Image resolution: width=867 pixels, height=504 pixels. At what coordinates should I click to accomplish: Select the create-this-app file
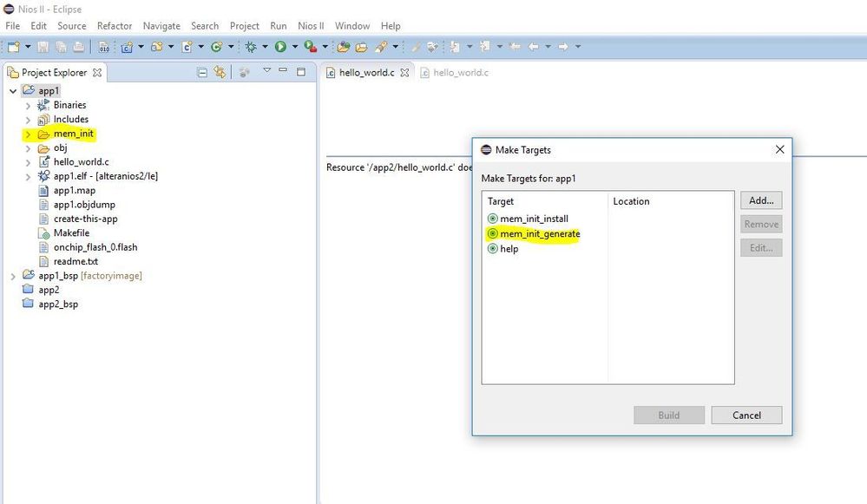click(85, 219)
